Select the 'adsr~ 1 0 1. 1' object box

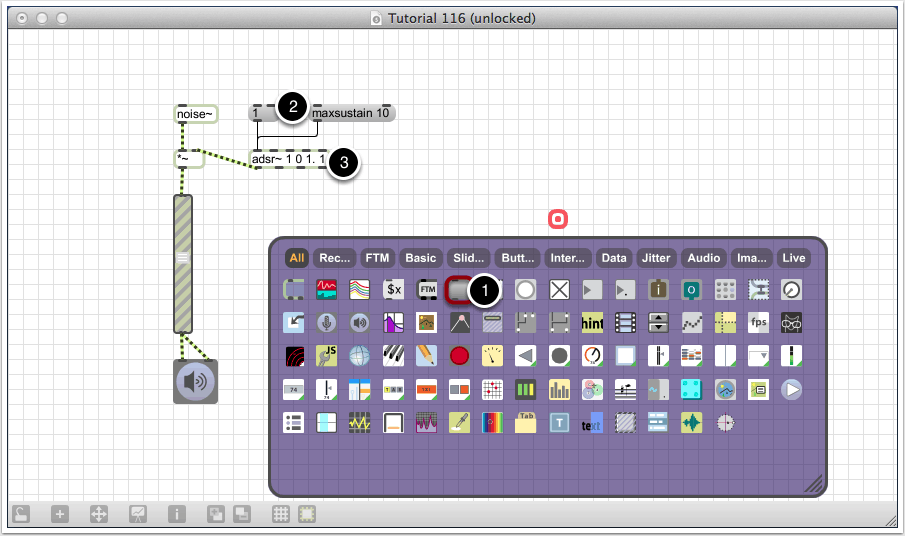(x=289, y=159)
